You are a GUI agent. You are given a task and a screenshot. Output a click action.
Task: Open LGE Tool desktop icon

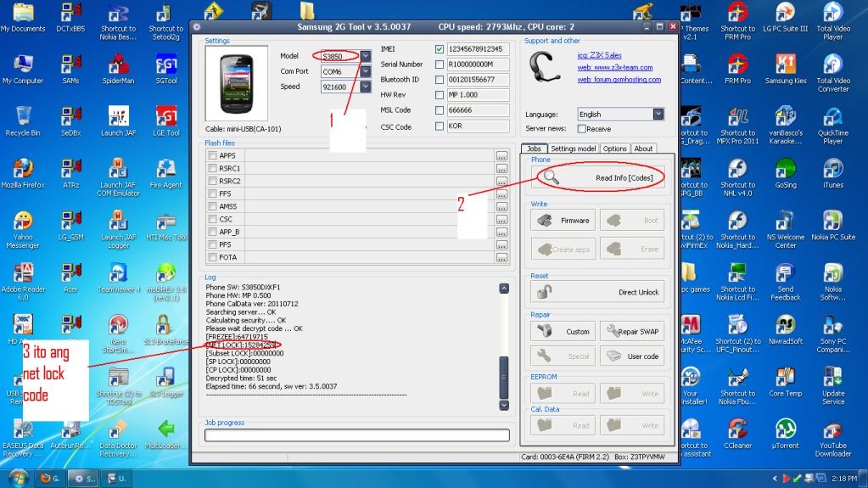pos(166,121)
